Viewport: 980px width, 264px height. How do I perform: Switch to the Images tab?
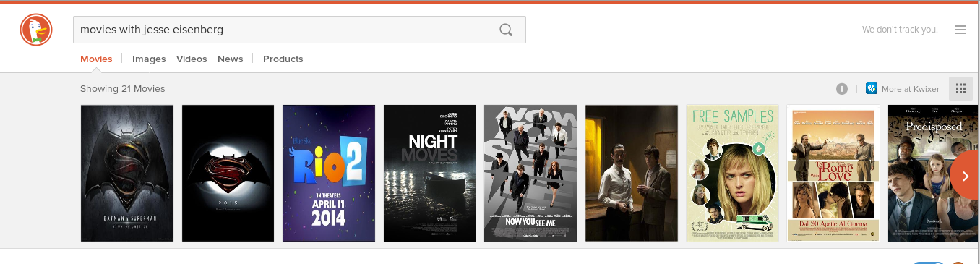pos(149,59)
